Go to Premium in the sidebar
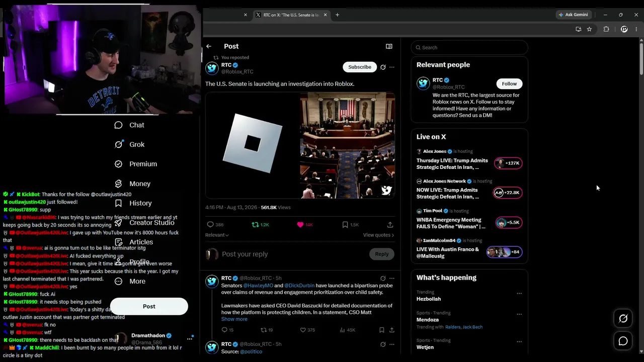 135,164
